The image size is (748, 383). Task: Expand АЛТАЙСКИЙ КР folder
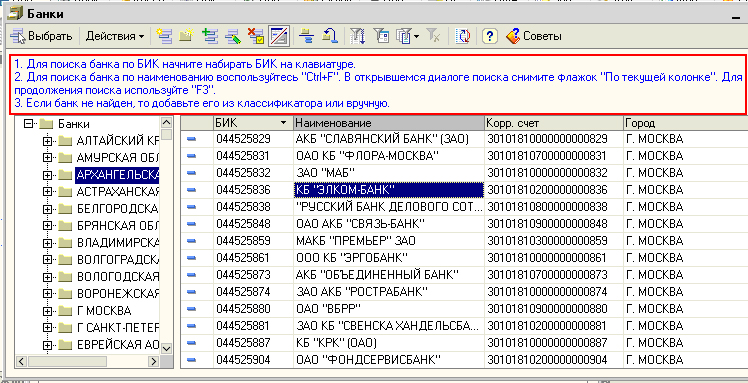(47, 141)
